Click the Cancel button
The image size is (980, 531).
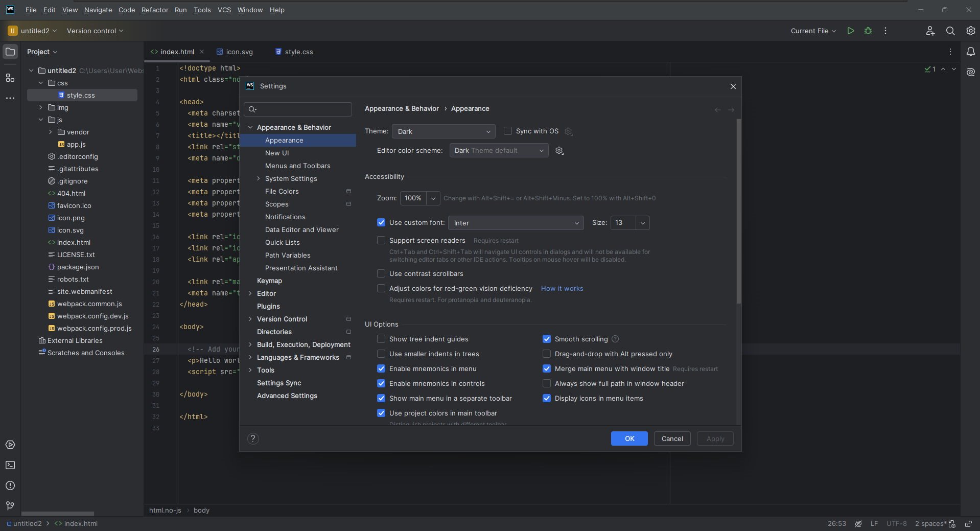point(672,438)
